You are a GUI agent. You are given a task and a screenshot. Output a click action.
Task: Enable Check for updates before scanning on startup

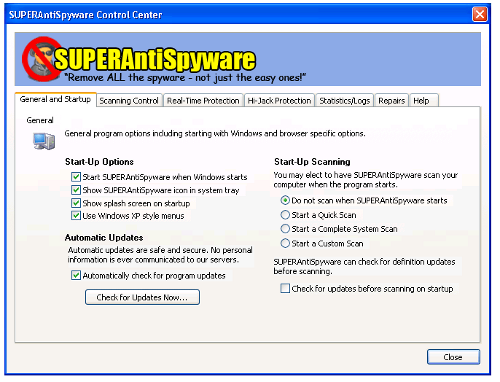pyautogui.click(x=285, y=288)
